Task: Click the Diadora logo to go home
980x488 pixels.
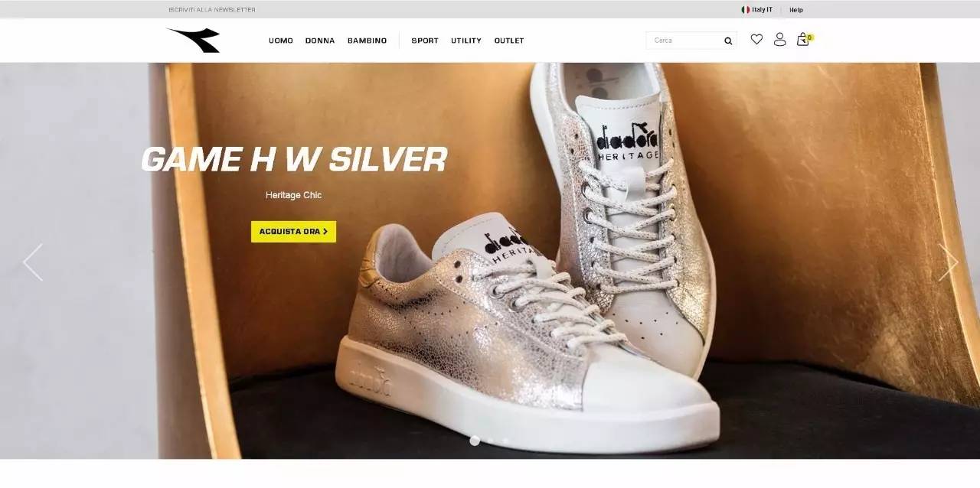Action: tap(194, 40)
